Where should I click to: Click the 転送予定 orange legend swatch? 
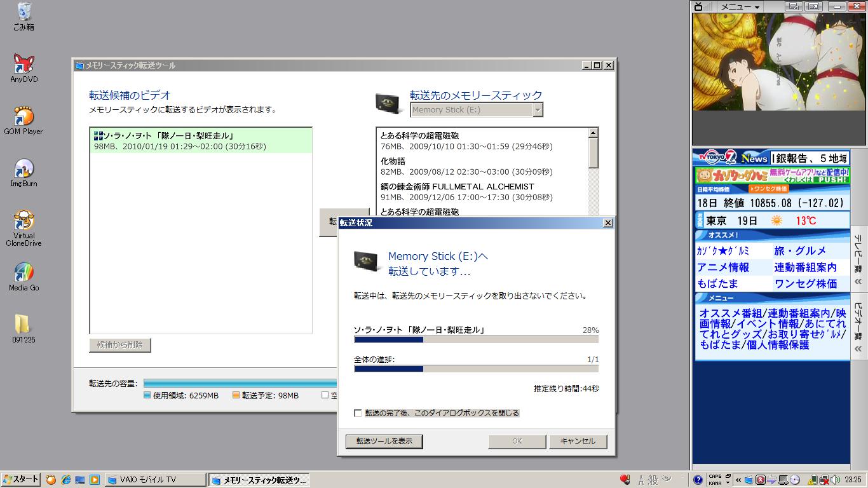(236, 395)
